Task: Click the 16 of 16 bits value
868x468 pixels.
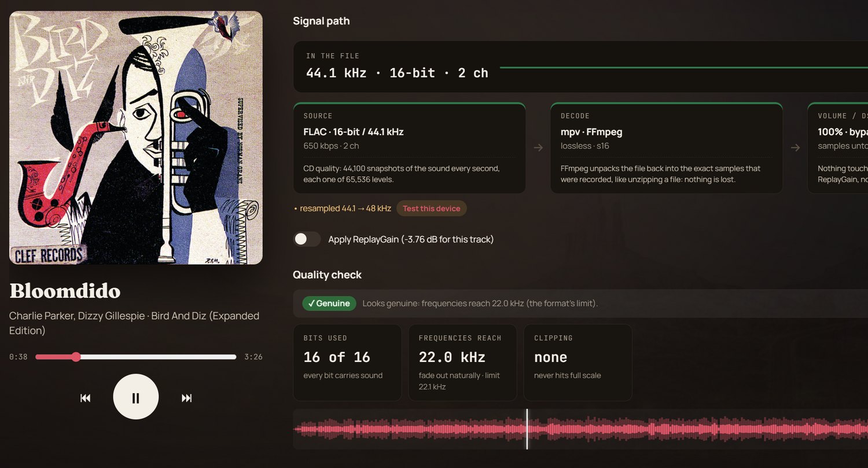Action: 337,357
